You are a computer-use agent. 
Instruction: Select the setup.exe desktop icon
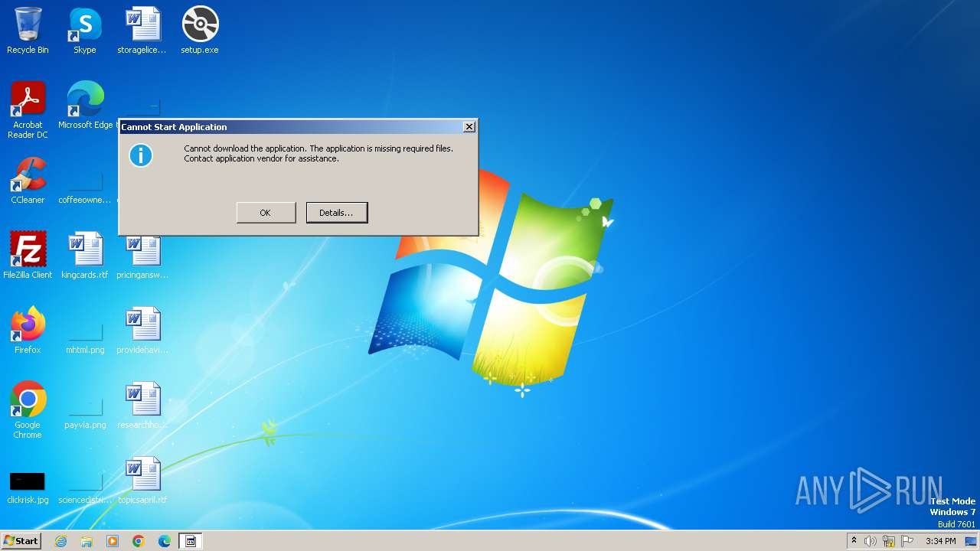coord(200,31)
